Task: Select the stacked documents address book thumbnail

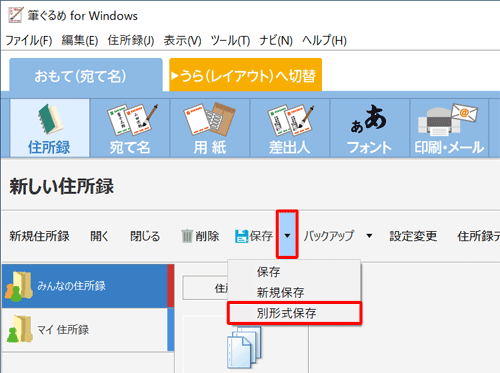Action: (x=244, y=346)
